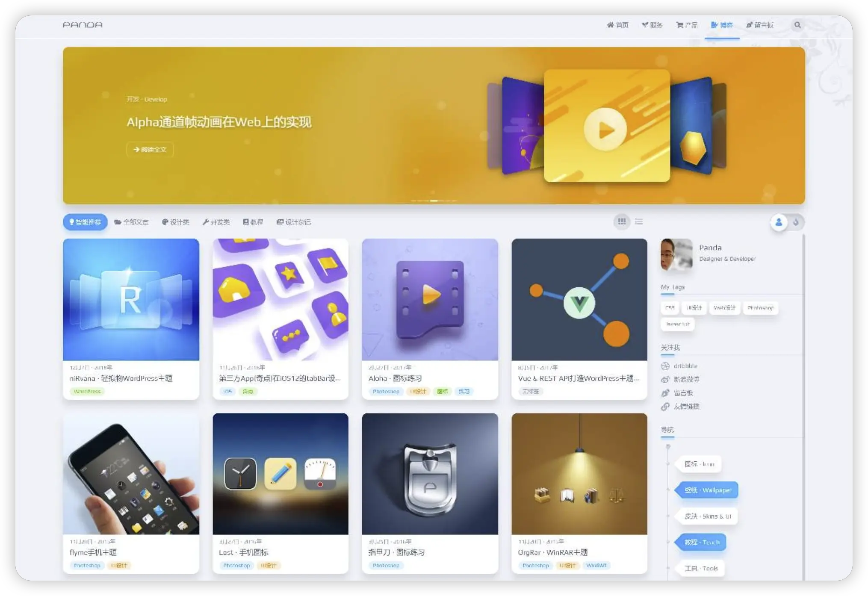The width and height of the screenshot is (868, 596).
Task: Click the Javascript tag under My Tags
Action: 678,324
